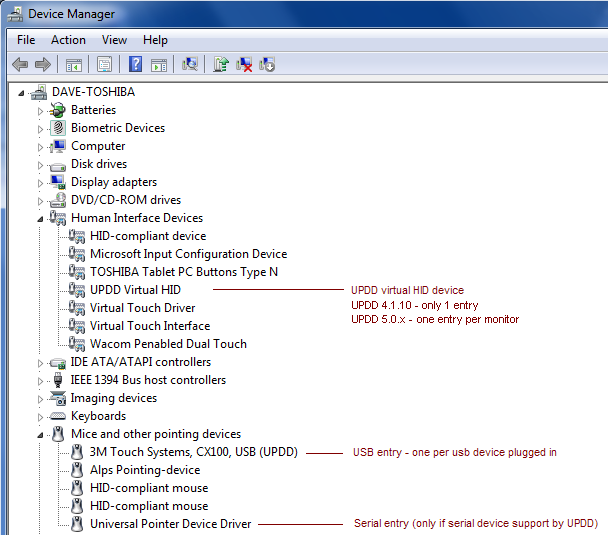608x535 pixels.
Task: Expand the Batteries category
Action: (40, 111)
